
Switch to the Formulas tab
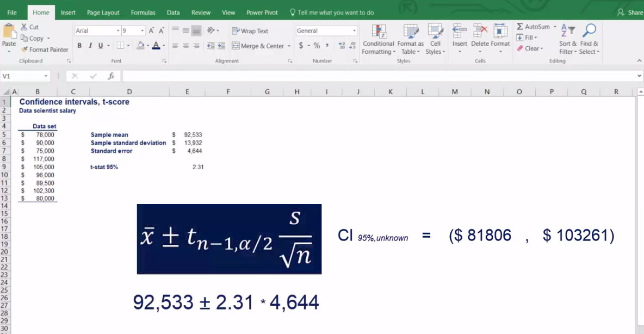pyautogui.click(x=143, y=13)
